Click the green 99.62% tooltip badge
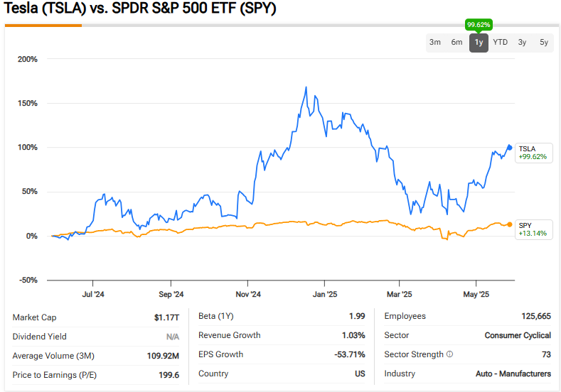The image size is (561, 392). [x=479, y=25]
